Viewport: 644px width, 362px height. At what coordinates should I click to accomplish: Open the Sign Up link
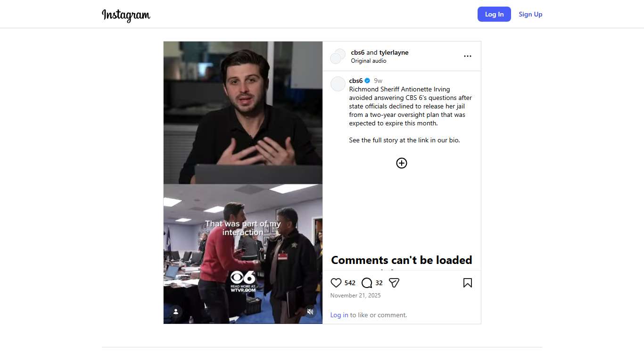tap(530, 14)
